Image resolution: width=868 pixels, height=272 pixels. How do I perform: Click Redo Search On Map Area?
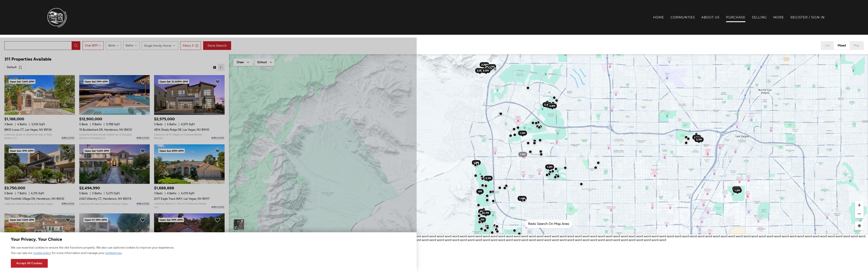(x=548, y=224)
